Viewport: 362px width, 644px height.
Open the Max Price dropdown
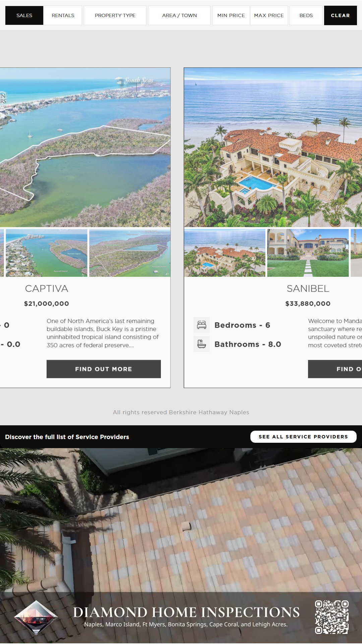[x=269, y=15]
